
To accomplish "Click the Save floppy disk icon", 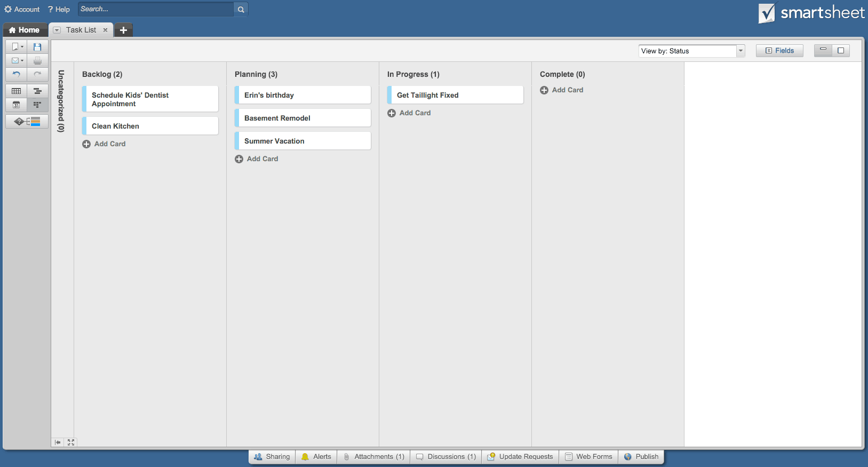I will (x=37, y=47).
